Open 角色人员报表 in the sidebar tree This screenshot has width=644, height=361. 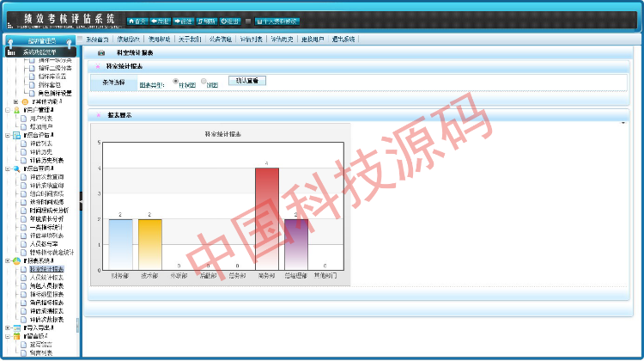(47, 286)
